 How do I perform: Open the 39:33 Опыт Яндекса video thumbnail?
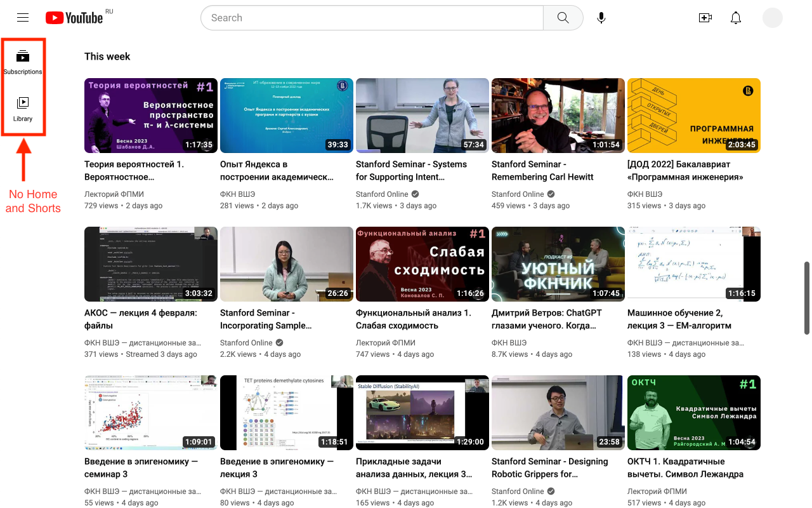287,116
